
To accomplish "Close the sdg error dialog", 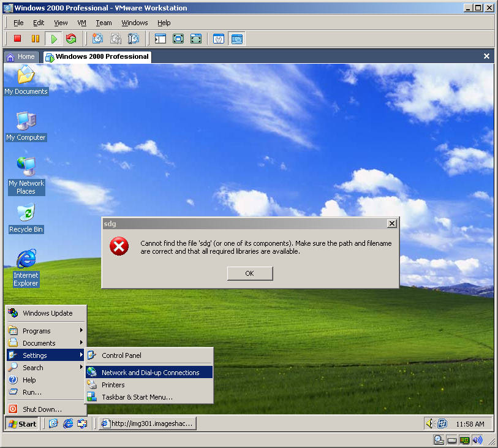I will pos(392,223).
